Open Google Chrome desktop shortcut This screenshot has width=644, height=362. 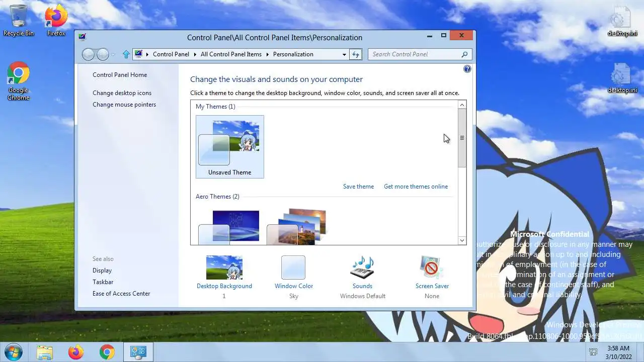coord(18,81)
